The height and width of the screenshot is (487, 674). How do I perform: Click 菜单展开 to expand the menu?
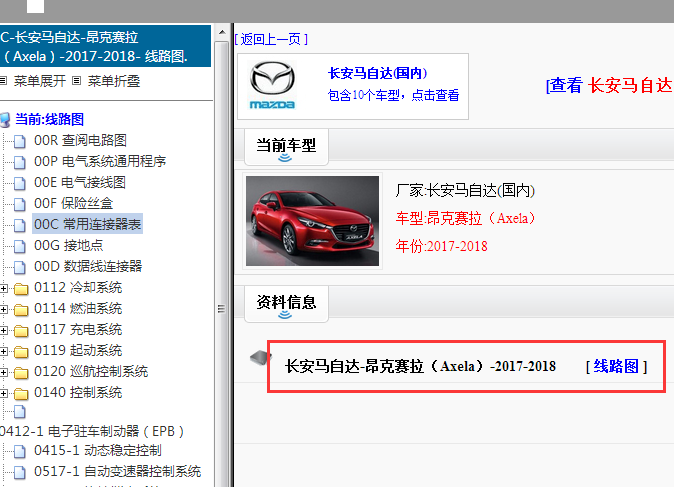[40, 81]
